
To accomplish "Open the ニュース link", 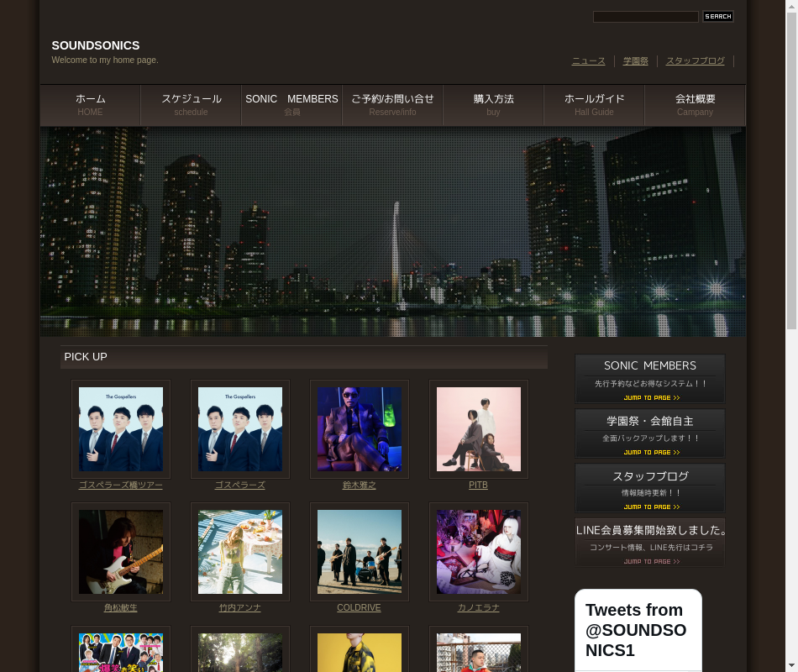I will coord(588,61).
